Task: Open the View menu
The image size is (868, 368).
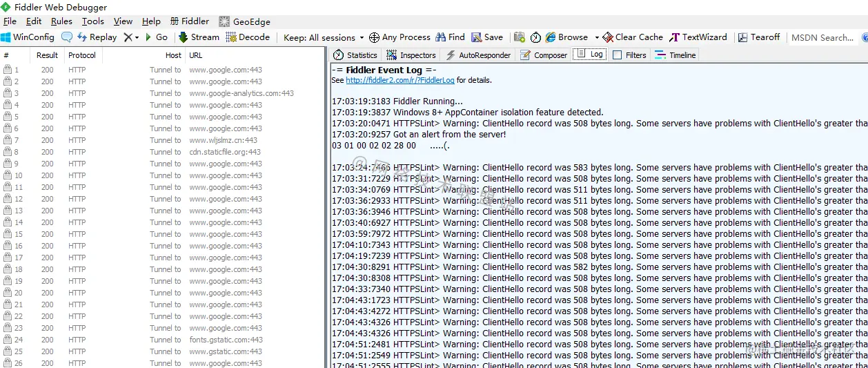Action: tap(123, 21)
